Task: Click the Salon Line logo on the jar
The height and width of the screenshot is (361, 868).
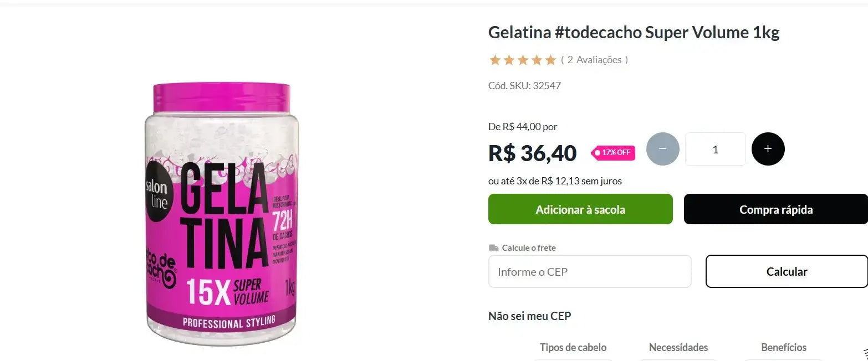Action: pos(156,194)
